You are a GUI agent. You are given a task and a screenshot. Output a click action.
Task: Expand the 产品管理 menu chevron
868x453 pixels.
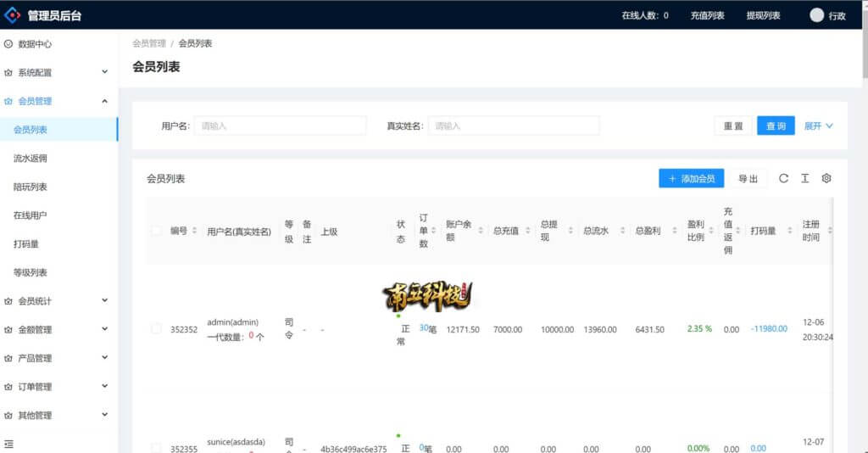pos(104,358)
